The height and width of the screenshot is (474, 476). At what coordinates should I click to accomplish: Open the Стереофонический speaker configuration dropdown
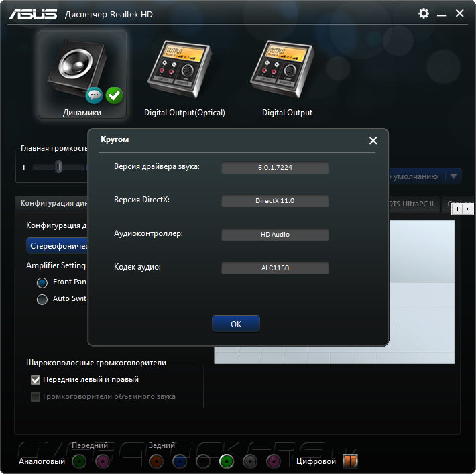[x=58, y=246]
